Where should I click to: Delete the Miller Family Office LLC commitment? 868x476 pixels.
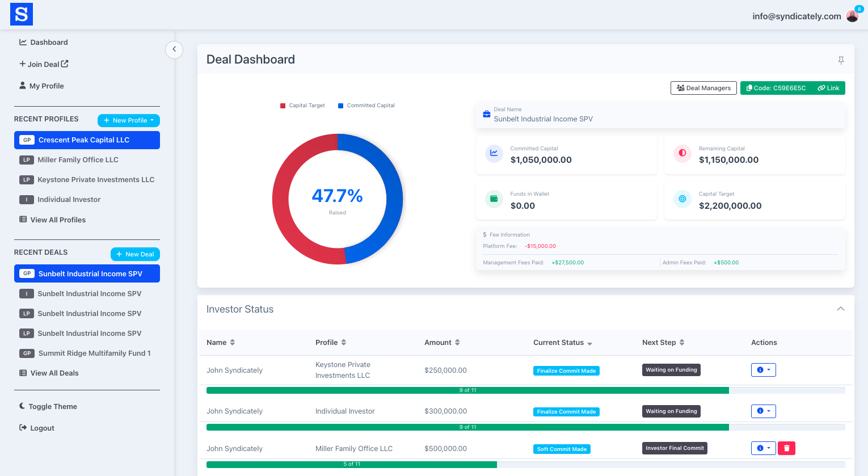(786, 448)
